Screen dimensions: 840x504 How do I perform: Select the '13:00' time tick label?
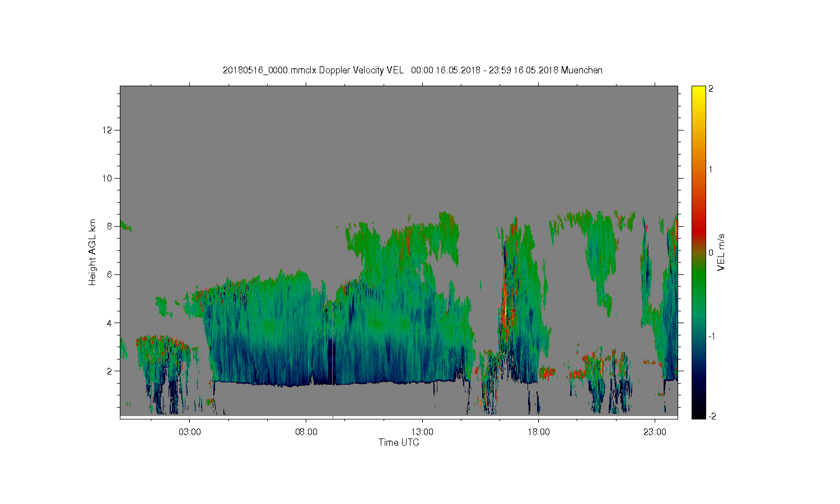coord(422,432)
